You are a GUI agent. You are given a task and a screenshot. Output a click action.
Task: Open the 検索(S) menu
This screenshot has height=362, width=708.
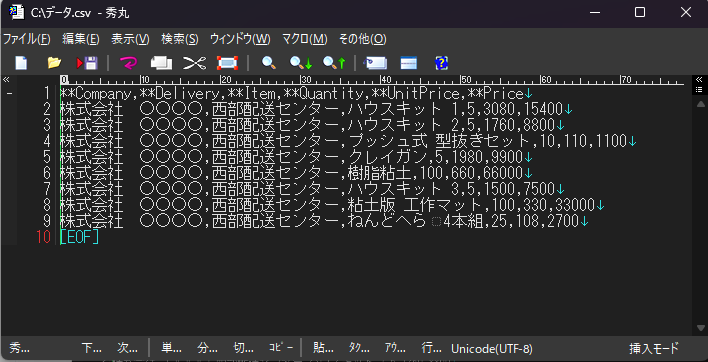click(x=180, y=39)
